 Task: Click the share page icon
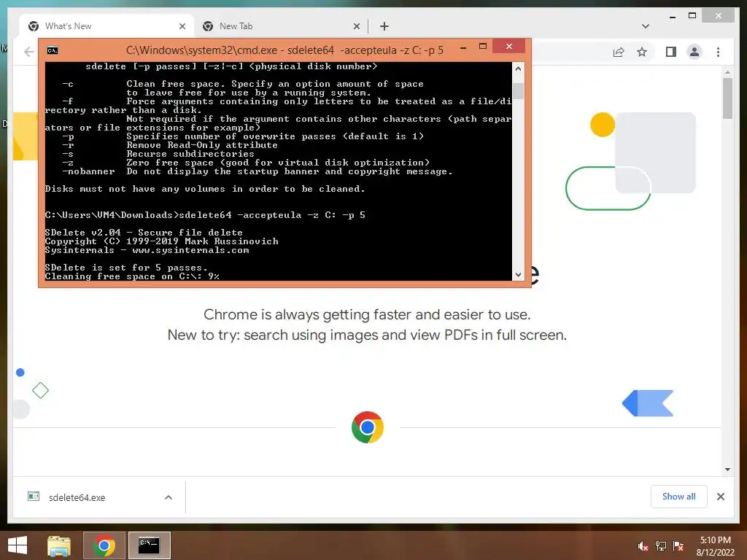click(x=619, y=52)
